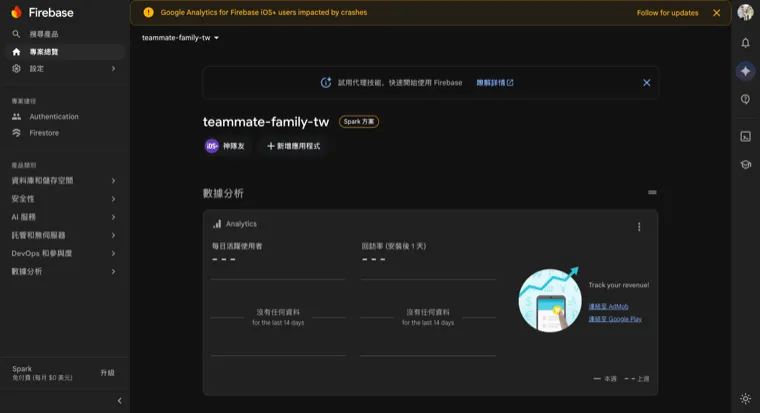Close the agent skills promo banner
760x413 pixels.
click(647, 83)
